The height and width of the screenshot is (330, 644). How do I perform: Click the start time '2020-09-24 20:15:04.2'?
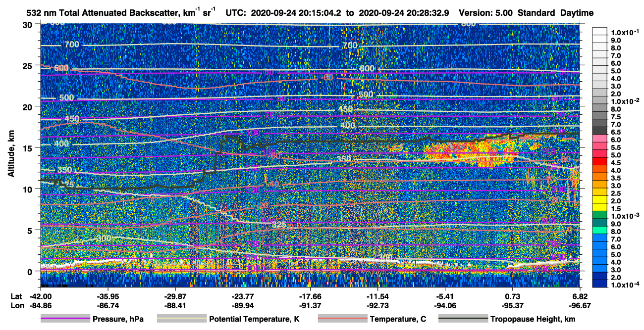[x=296, y=13]
